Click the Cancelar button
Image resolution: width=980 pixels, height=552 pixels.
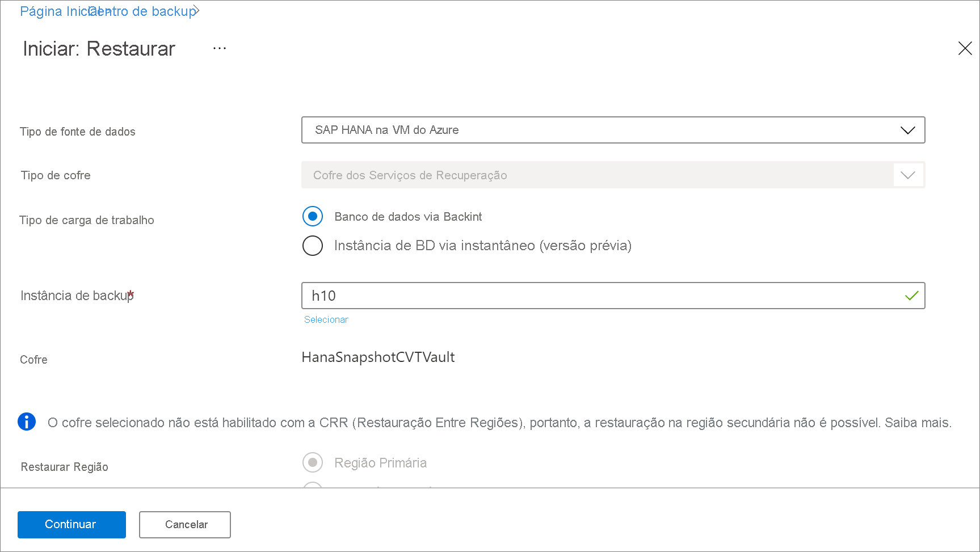click(185, 524)
